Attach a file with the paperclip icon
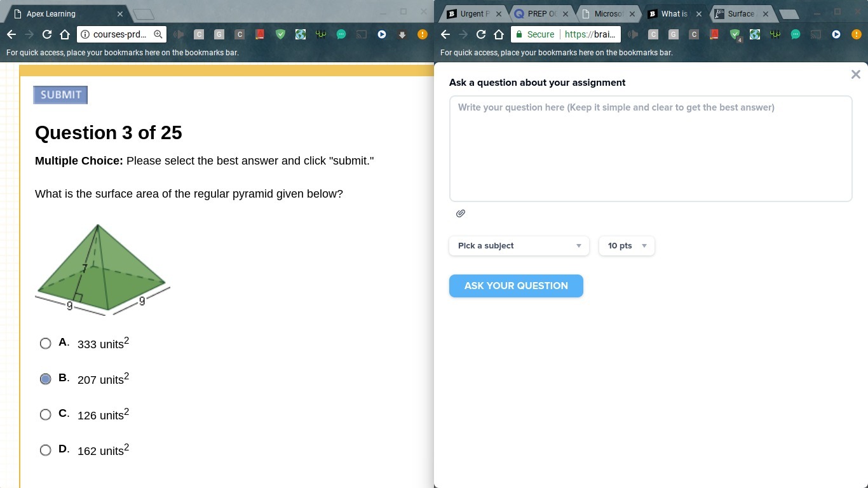 tap(461, 213)
